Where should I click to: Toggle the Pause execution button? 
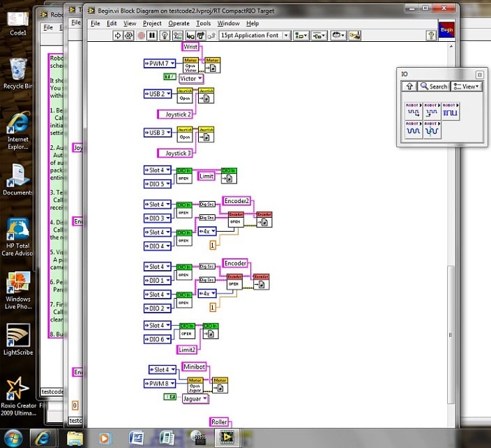(152, 36)
